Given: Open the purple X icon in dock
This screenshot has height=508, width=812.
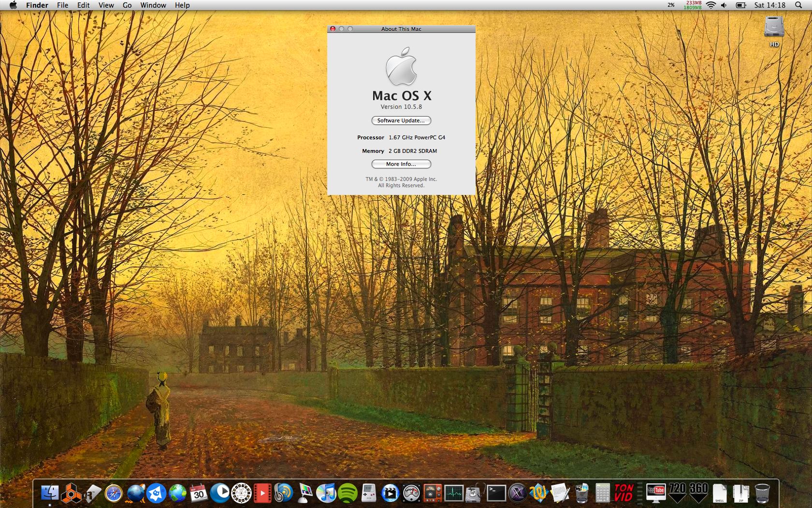Looking at the screenshot, I should [x=517, y=493].
